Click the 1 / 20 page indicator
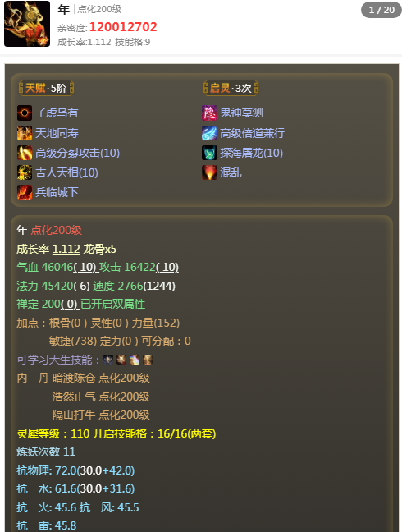Screen dimensions: 402x532 pos(381,10)
